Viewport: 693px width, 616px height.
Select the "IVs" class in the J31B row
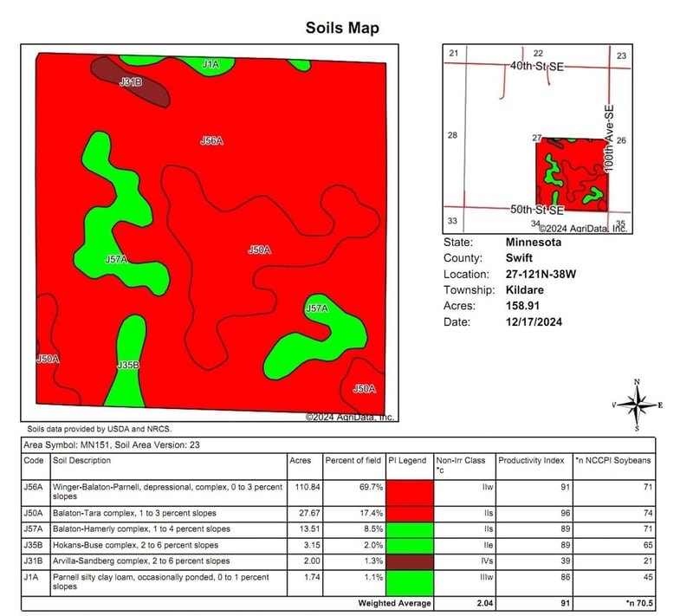(487, 561)
